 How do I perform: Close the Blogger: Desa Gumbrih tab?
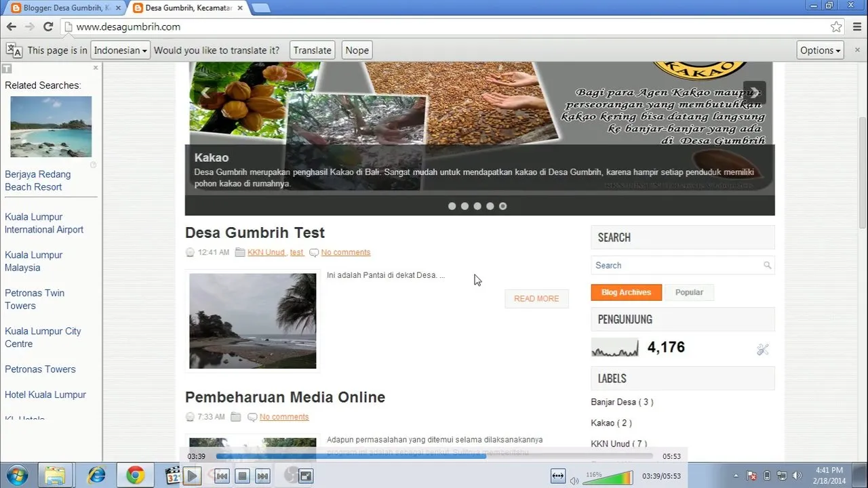[x=118, y=8]
